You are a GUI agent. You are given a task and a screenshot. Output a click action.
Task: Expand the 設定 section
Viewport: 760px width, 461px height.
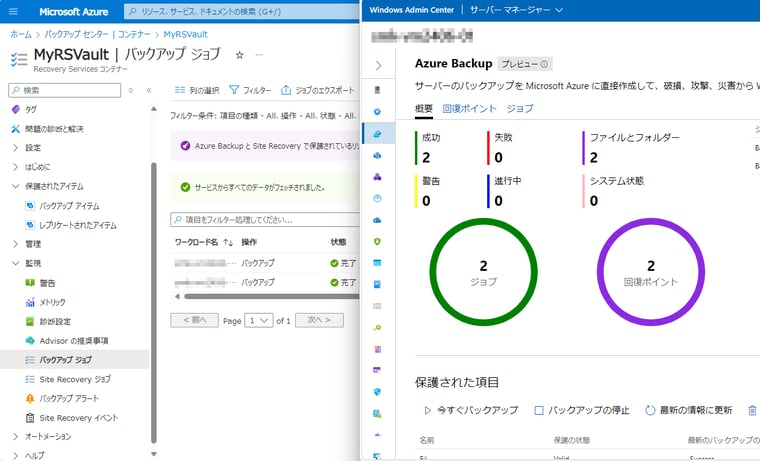(15, 148)
